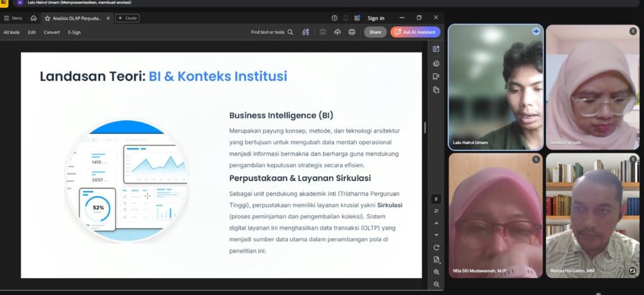Screen dimensions: 644x295
Task: Select the E-Sign menu item
Action: (x=74, y=32)
